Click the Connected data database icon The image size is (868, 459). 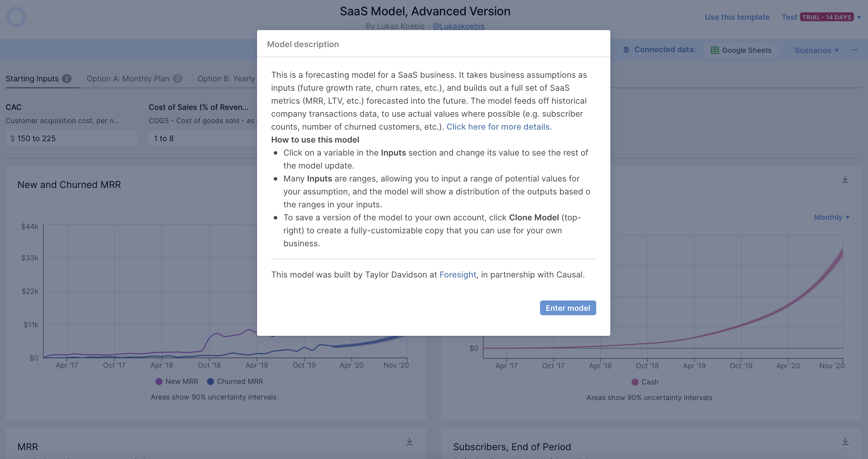coord(626,50)
